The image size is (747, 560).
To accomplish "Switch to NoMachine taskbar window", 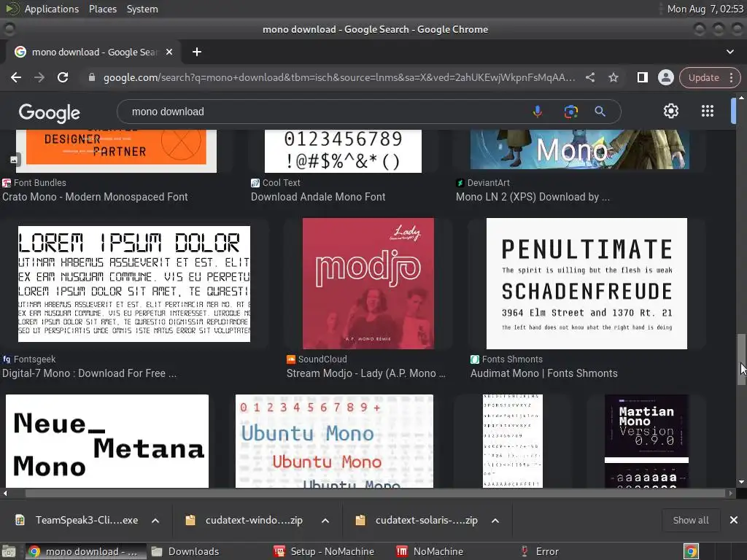I will [x=430, y=551].
